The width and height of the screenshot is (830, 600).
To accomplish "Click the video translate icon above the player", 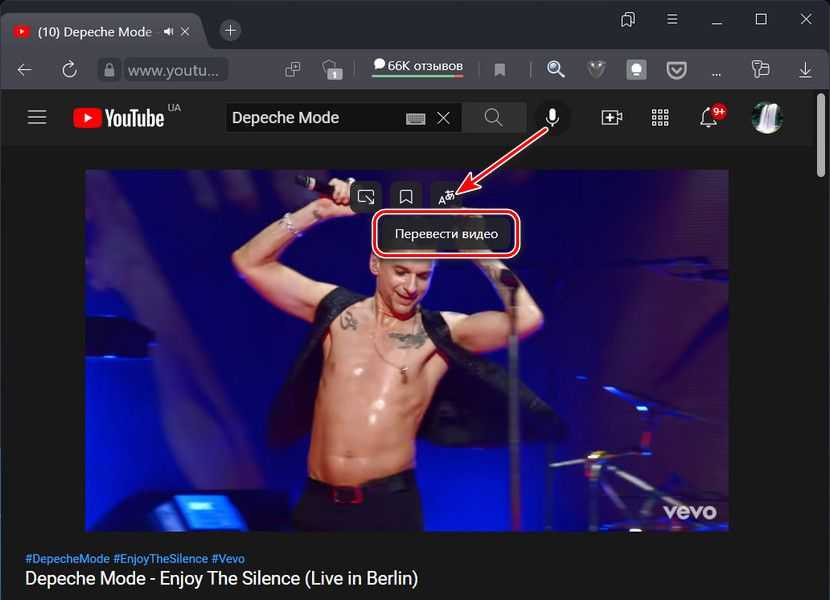I will (446, 197).
